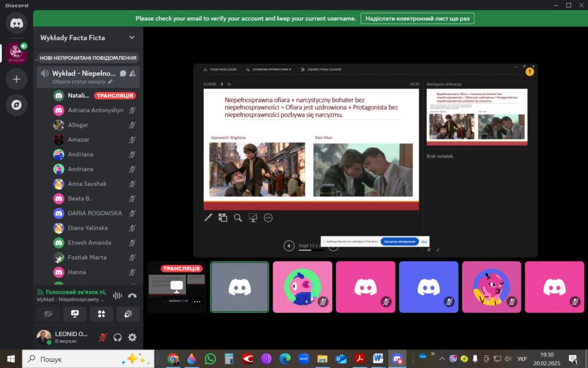
Task: Open user settings gear icon
Action: click(132, 338)
